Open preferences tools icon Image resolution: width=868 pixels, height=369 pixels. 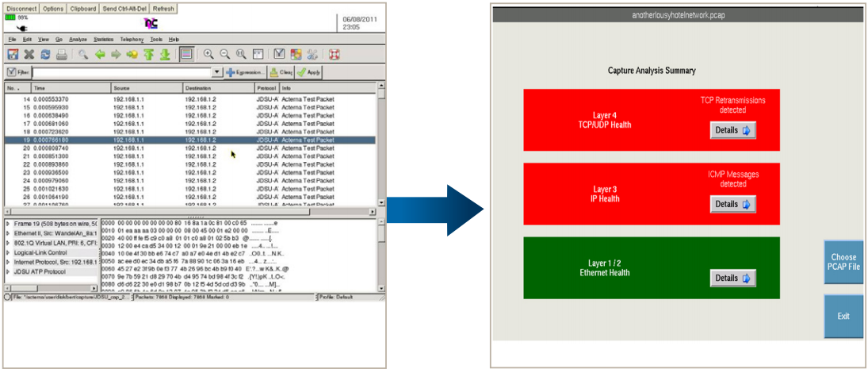tap(312, 54)
